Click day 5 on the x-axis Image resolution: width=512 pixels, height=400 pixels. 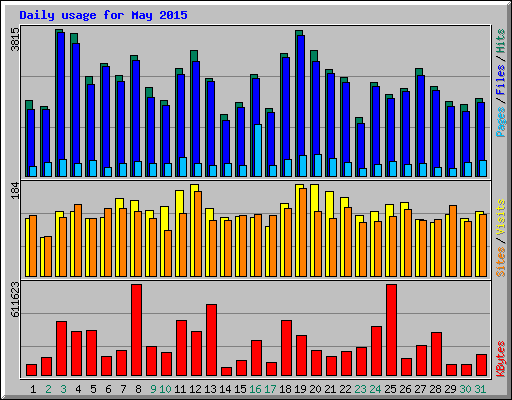pyautogui.click(x=93, y=389)
